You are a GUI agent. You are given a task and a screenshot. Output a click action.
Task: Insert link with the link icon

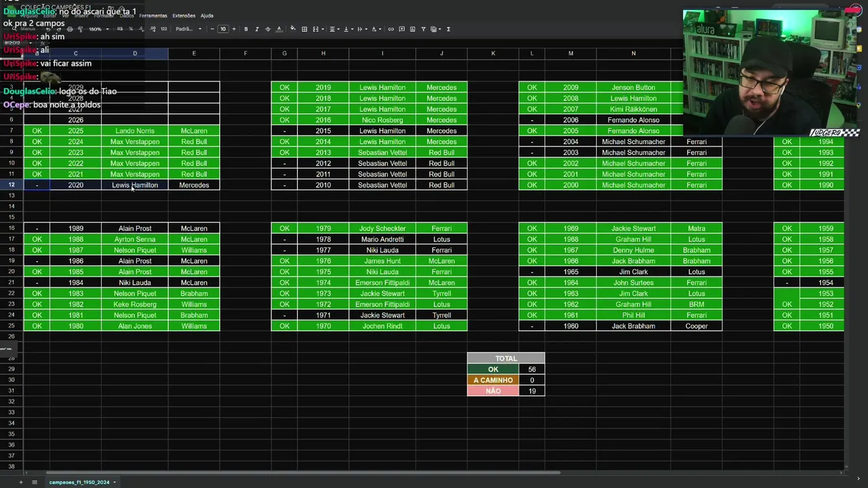391,29
